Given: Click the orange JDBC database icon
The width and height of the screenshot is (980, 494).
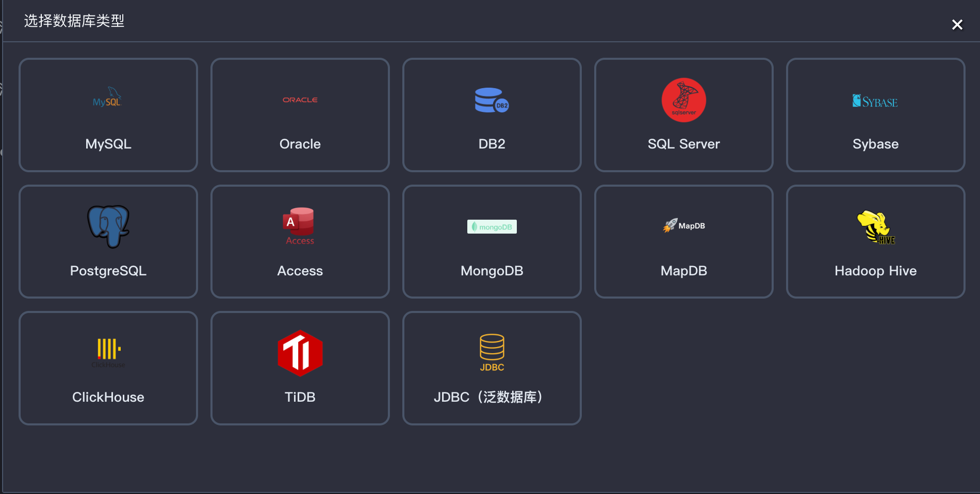Looking at the screenshot, I should (492, 353).
